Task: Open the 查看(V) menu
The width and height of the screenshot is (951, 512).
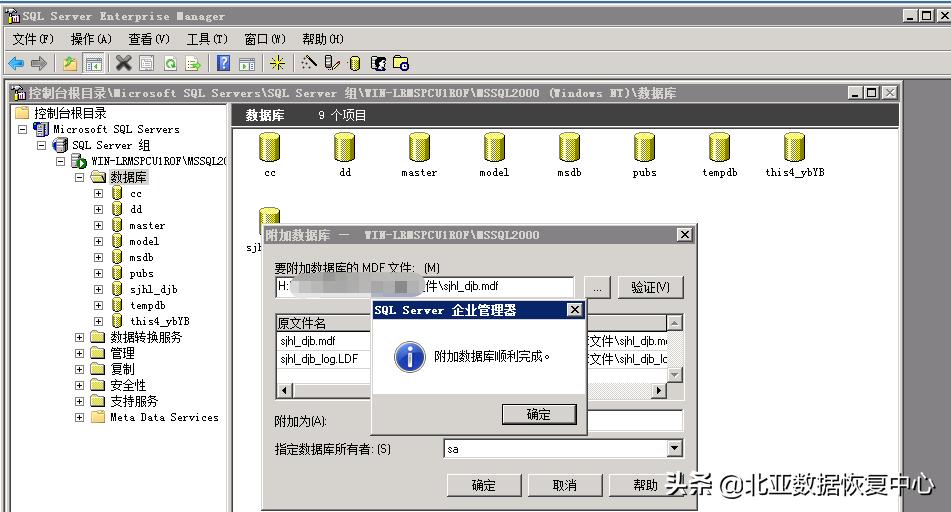Action: tap(149, 39)
